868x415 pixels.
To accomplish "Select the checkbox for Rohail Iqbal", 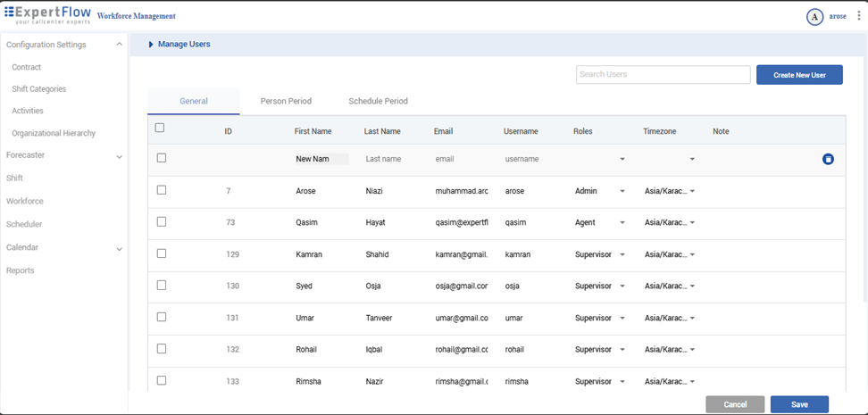I will click(162, 349).
